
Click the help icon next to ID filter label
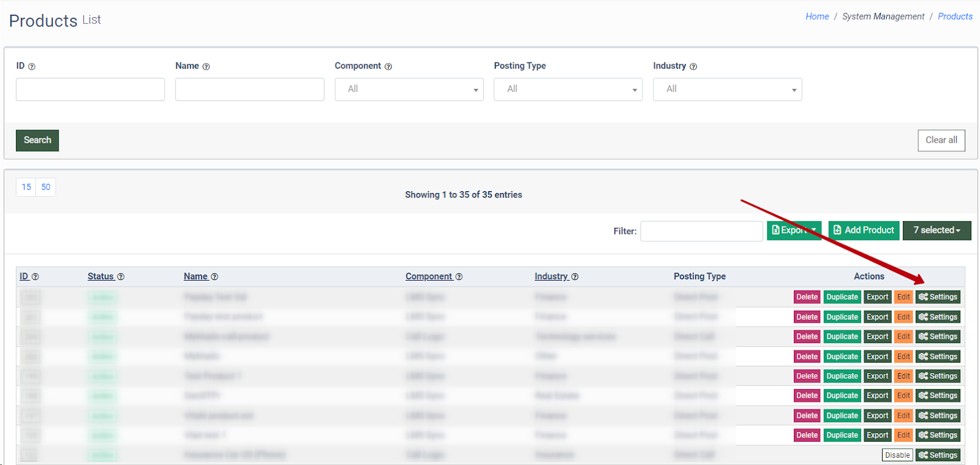[x=32, y=67]
